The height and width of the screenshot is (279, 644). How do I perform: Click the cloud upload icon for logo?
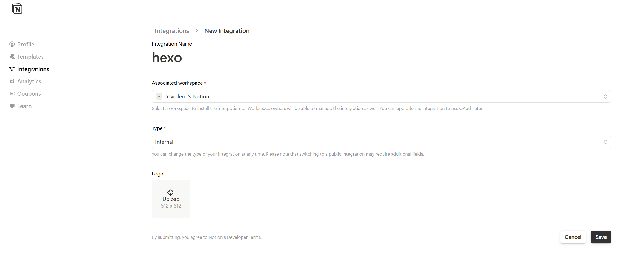[x=170, y=193]
